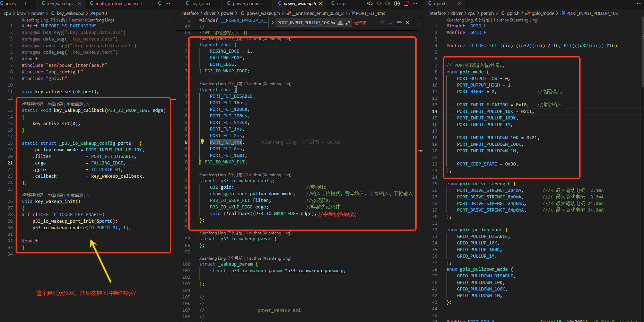Screen dimensions: 644x322
Task: Close the key_wakeup.c tab
Action: pyautogui.click(x=79, y=3)
